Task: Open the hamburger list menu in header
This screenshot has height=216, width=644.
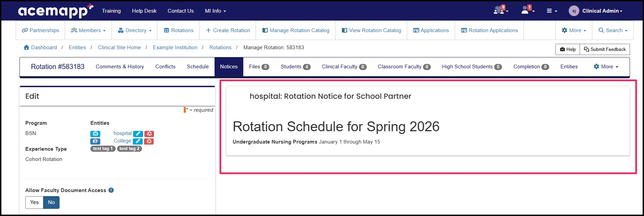Action: (x=552, y=11)
